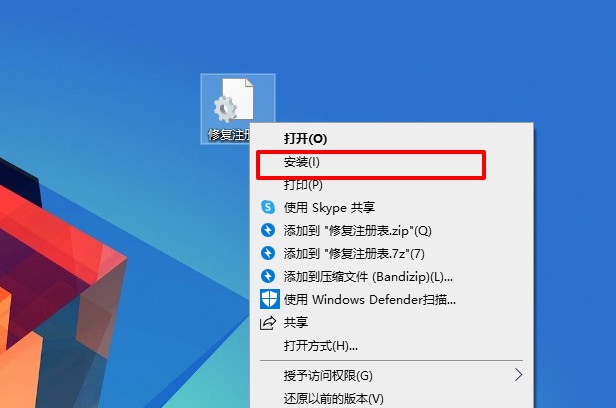Expand the 授予访问权限 submenu arrow
This screenshot has height=408, width=616.
pyautogui.click(x=518, y=375)
